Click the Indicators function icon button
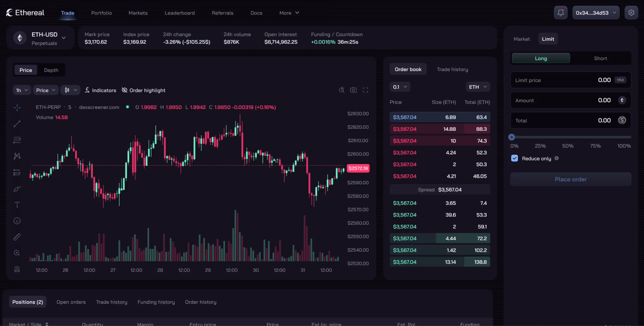 (100, 90)
